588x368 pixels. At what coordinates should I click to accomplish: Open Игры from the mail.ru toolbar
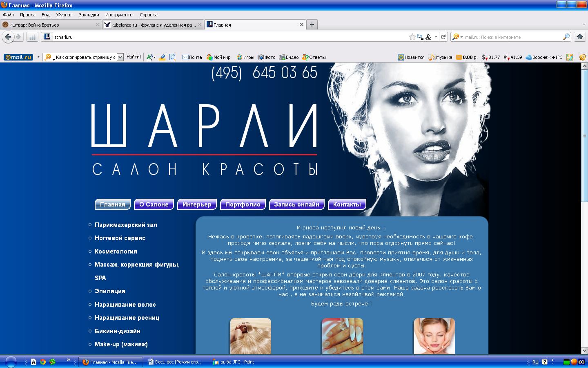(245, 57)
